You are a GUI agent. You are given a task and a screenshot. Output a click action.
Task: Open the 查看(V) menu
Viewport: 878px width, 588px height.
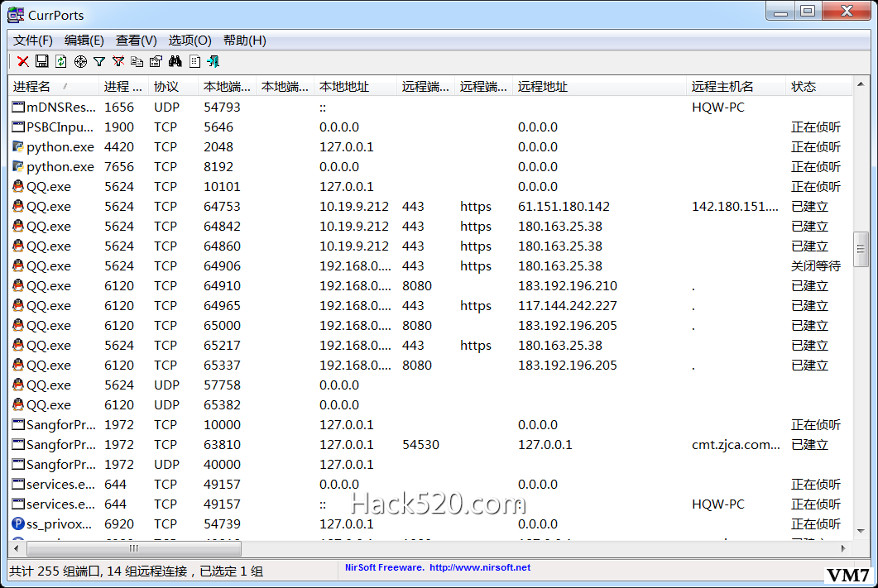[x=137, y=41]
